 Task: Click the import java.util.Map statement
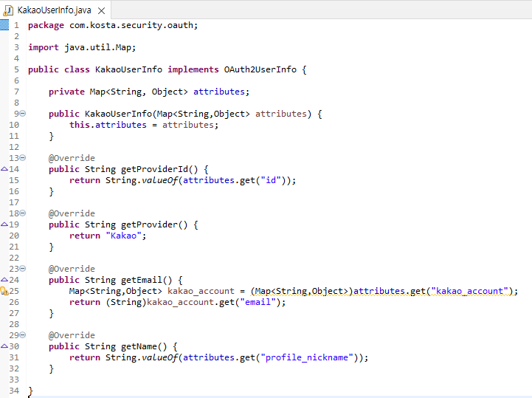(x=82, y=47)
